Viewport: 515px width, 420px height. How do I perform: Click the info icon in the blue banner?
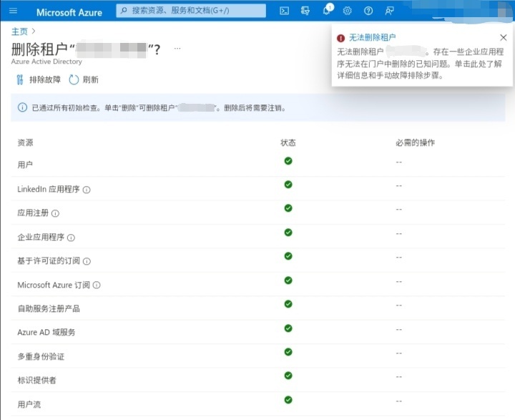[22, 107]
